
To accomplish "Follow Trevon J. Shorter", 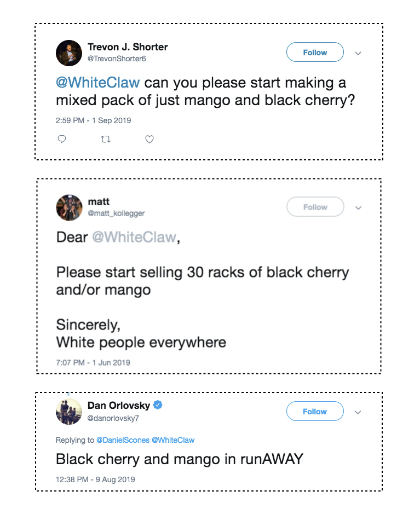I will pos(315,52).
